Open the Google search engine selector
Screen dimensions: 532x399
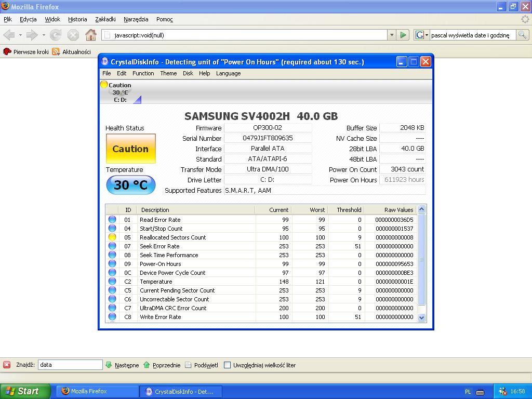pos(422,35)
